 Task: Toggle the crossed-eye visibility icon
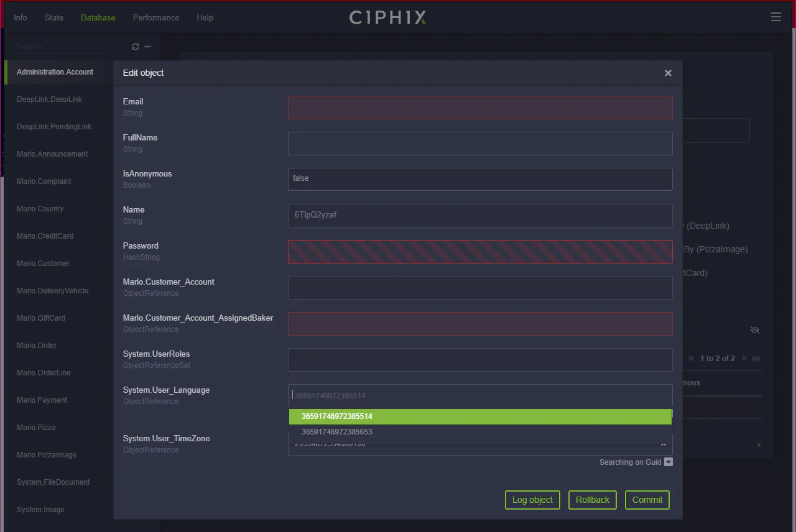tap(755, 330)
